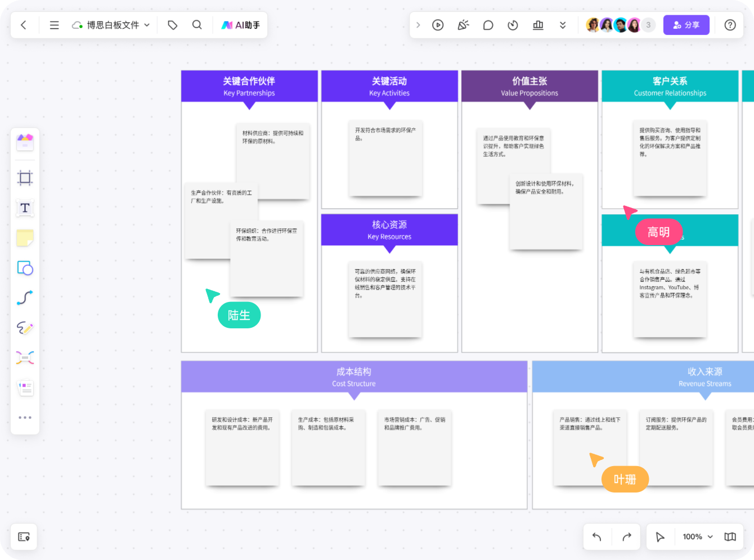Select the 可靠的供应商网络 sticky note
The height and width of the screenshot is (560, 754).
(x=385, y=300)
